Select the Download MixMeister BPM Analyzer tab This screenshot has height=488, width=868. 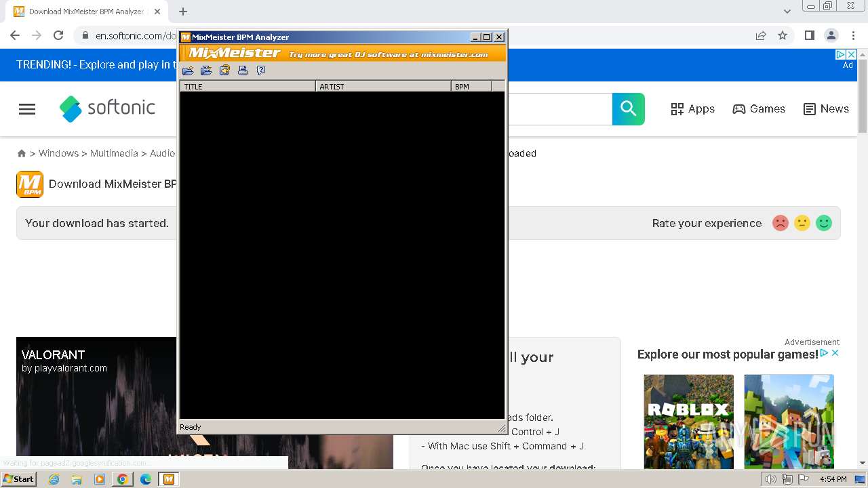87,12
